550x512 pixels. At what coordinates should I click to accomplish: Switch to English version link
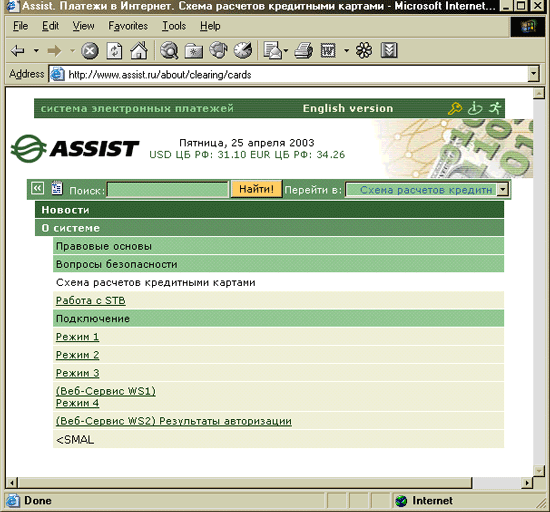(x=348, y=108)
